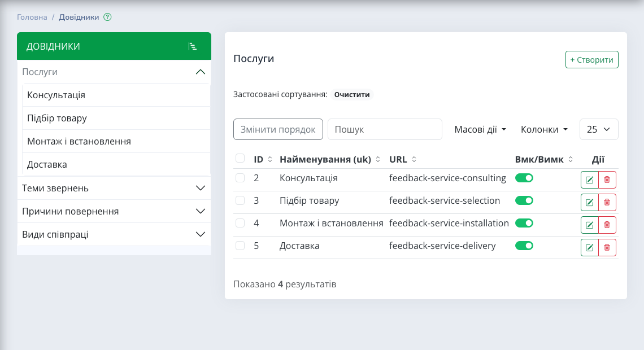Open the Масові дії dropdown
Screen dimensions: 644x350
click(480, 129)
